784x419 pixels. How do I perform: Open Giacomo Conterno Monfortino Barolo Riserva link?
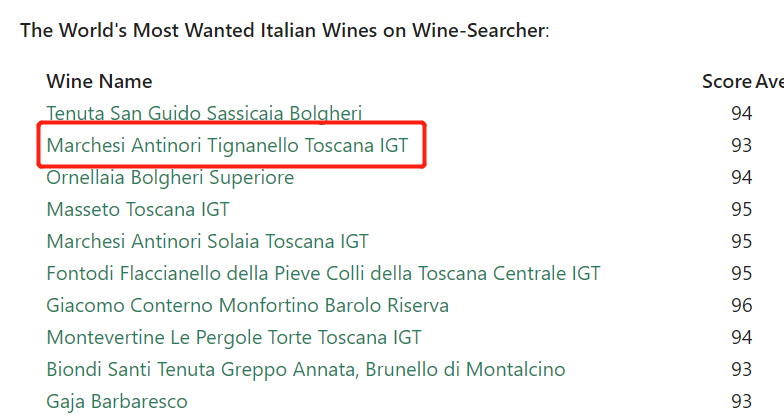[248, 306]
